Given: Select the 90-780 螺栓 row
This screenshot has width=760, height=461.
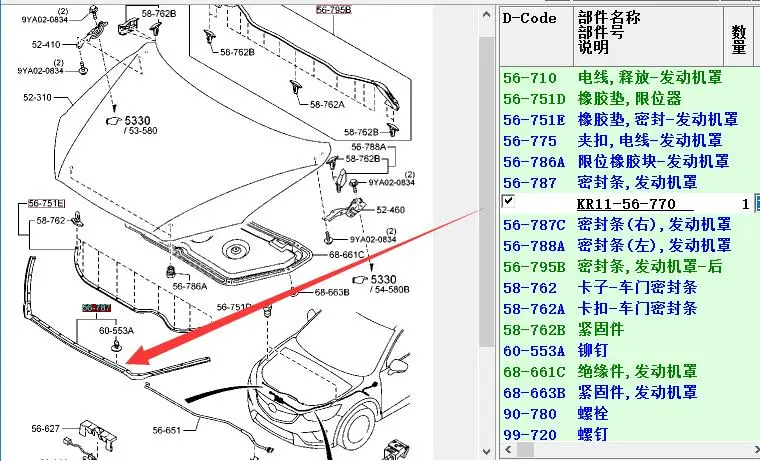Looking at the screenshot, I should (x=629, y=414).
